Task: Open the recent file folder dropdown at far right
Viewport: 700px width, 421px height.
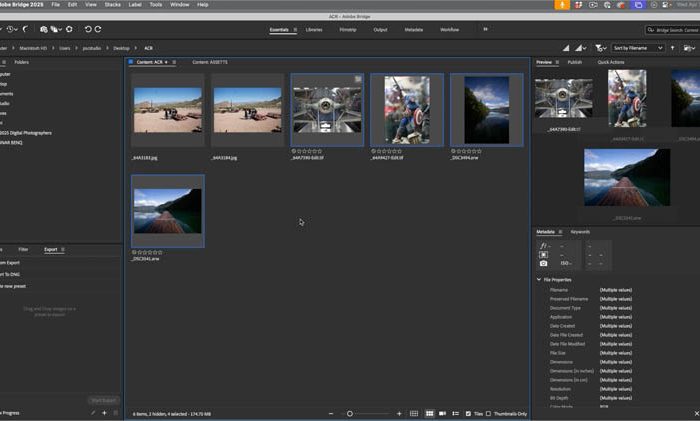Action: pos(689,48)
